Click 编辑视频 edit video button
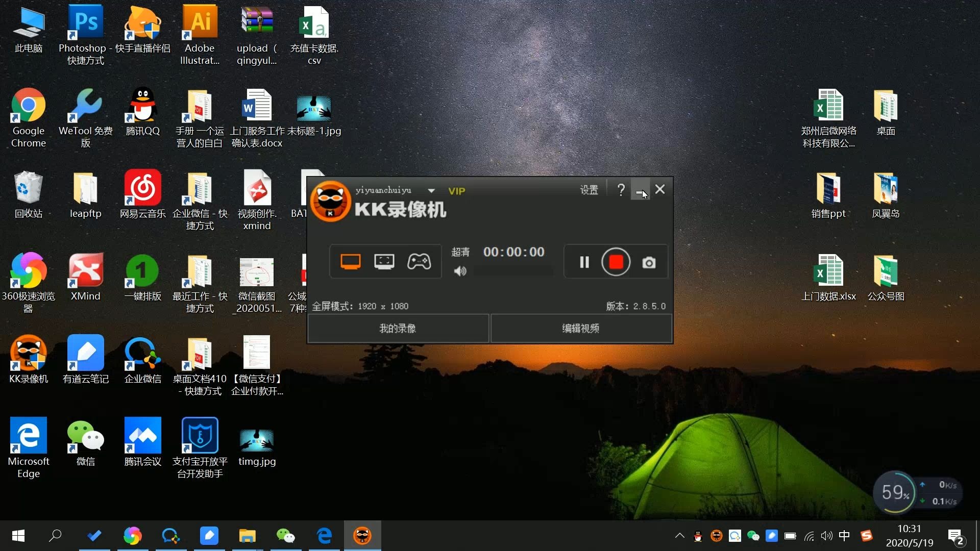 581,328
